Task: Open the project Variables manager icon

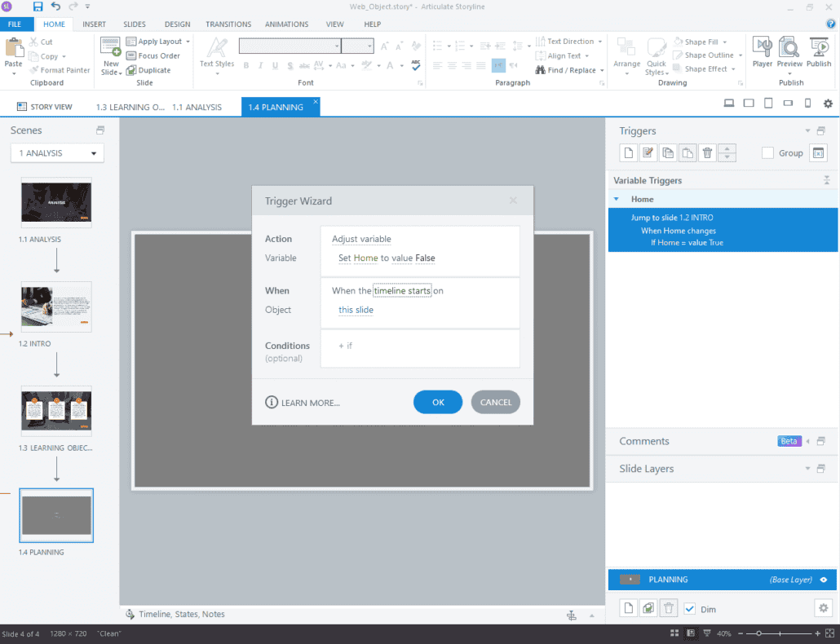Action: coord(818,152)
